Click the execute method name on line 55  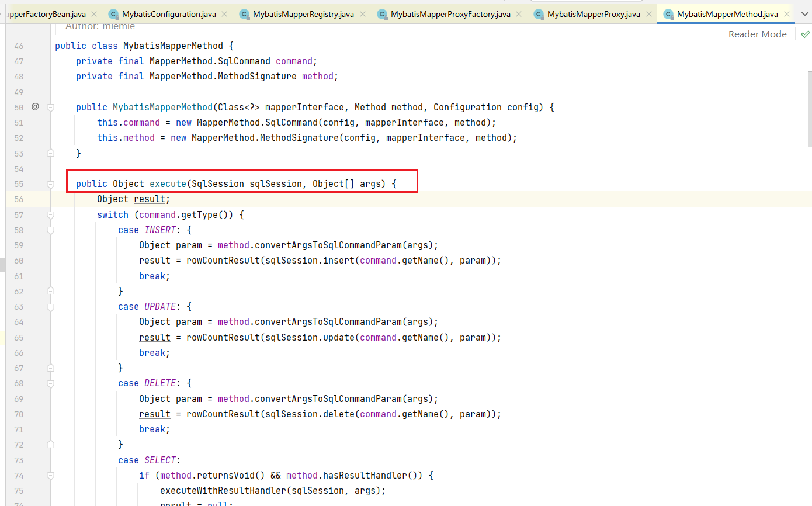click(x=168, y=184)
